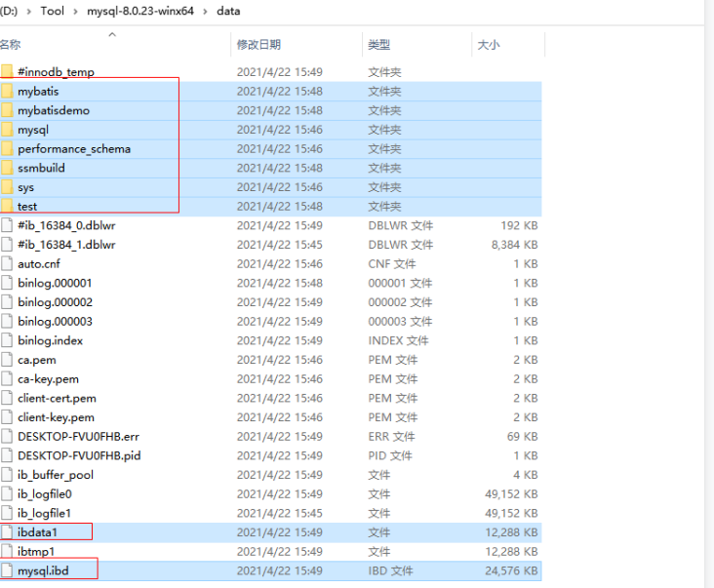The height and width of the screenshot is (588, 714).
Task: Select the mybatis folder name
Action: pos(38,91)
